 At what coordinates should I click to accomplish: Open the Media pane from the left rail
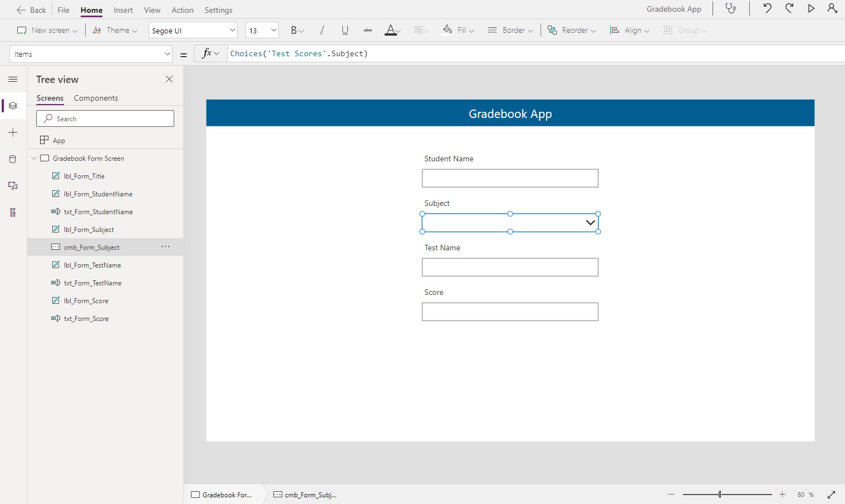(12, 186)
